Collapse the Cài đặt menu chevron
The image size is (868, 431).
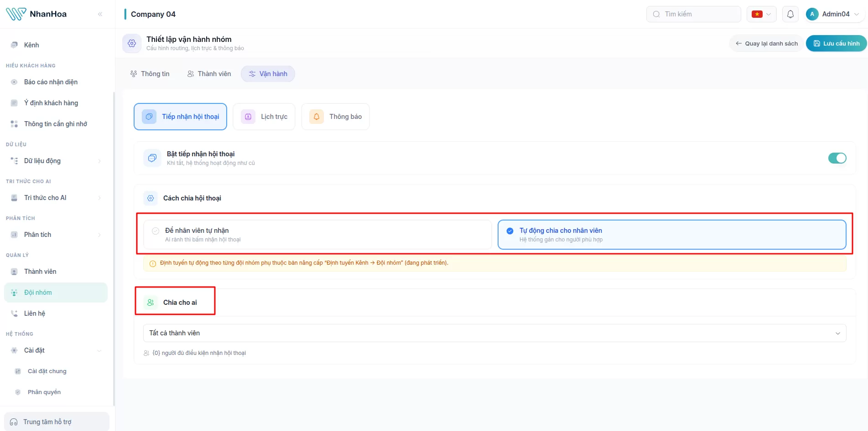click(x=99, y=350)
